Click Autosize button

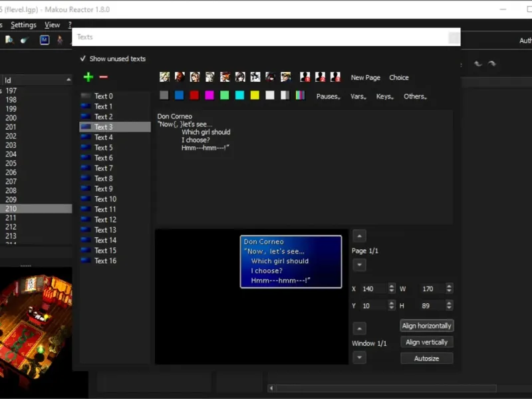pyautogui.click(x=426, y=358)
